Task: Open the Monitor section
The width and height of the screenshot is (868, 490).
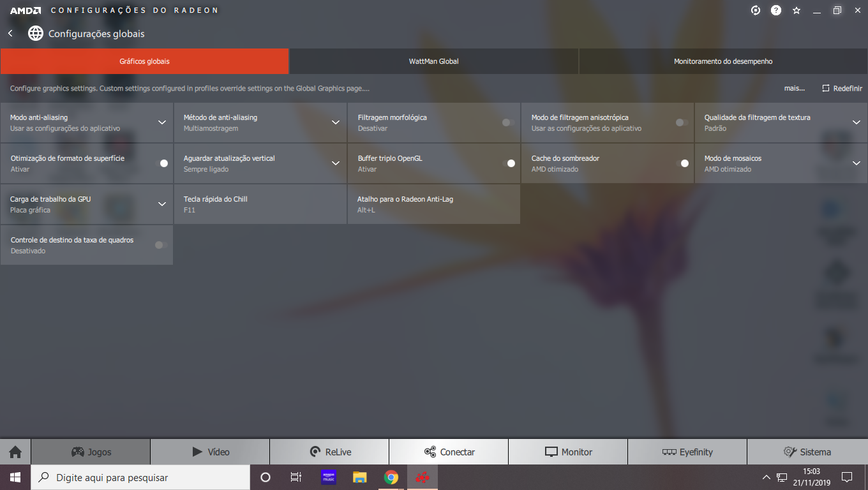Action: click(x=568, y=452)
